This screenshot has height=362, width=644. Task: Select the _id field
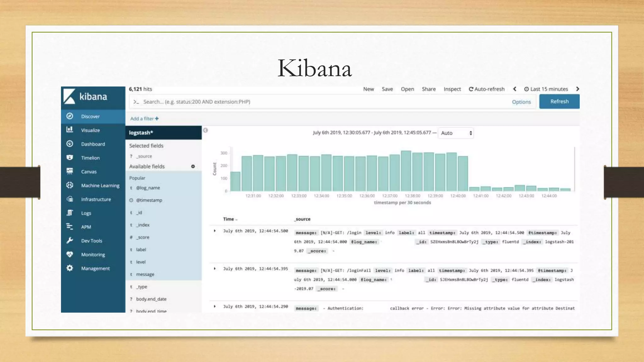(x=139, y=213)
